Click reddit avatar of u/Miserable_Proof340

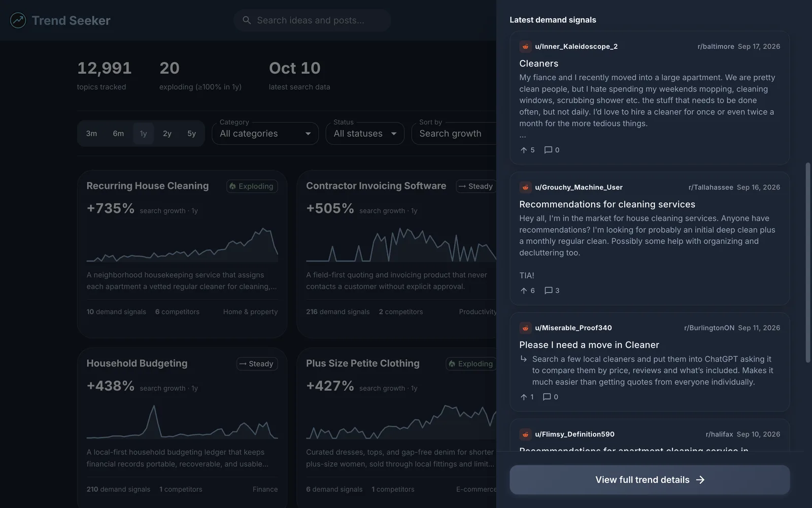tap(525, 328)
